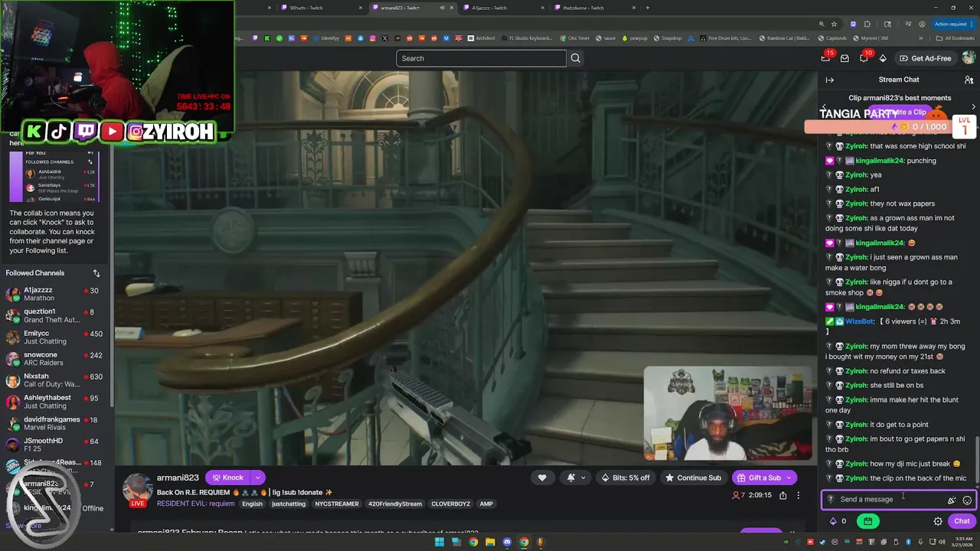Open Windows Start menu

[439, 542]
